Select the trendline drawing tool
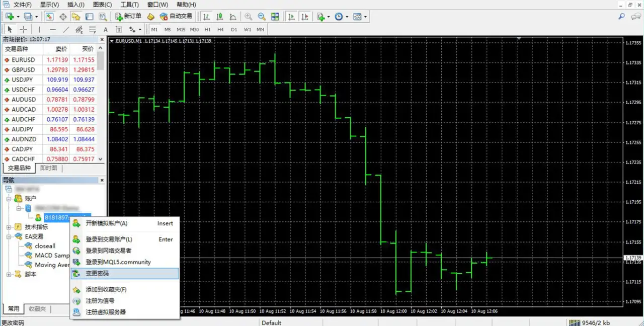Image resolution: width=644 pixels, height=326 pixels. 66,30
